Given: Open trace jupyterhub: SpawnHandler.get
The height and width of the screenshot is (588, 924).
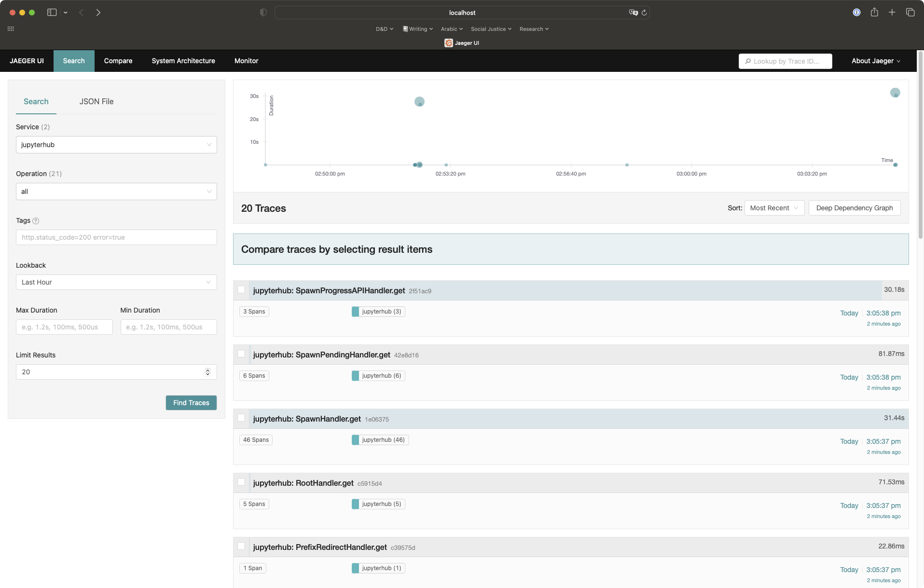Looking at the screenshot, I should [307, 419].
